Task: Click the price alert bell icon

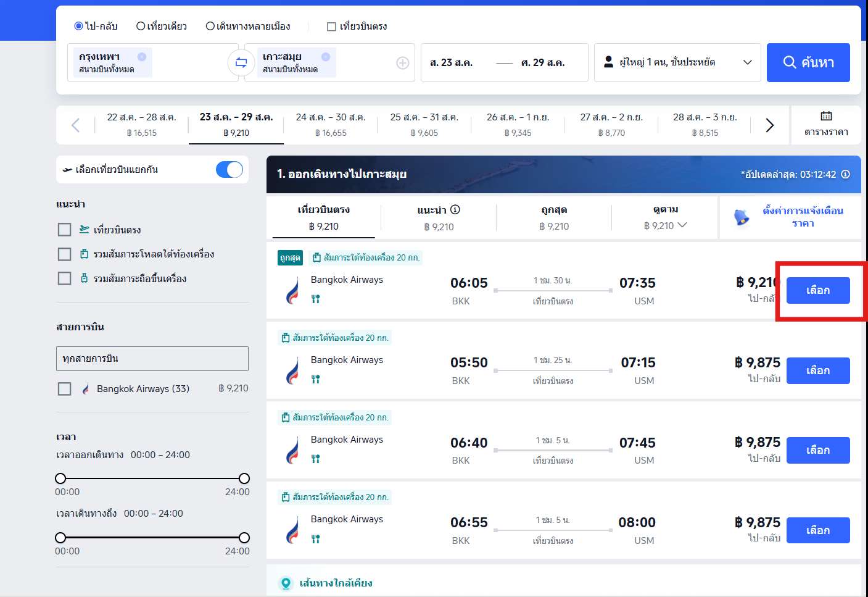Action: click(741, 217)
